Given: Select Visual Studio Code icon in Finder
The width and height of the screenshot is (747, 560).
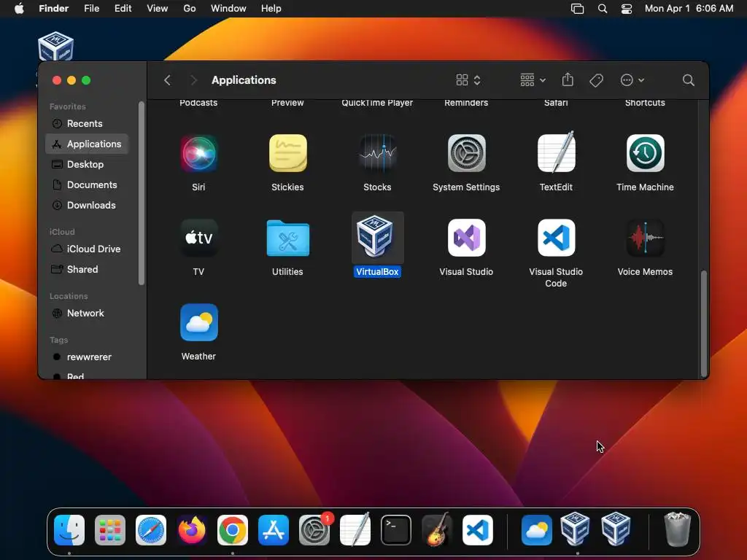Looking at the screenshot, I should click(x=556, y=238).
